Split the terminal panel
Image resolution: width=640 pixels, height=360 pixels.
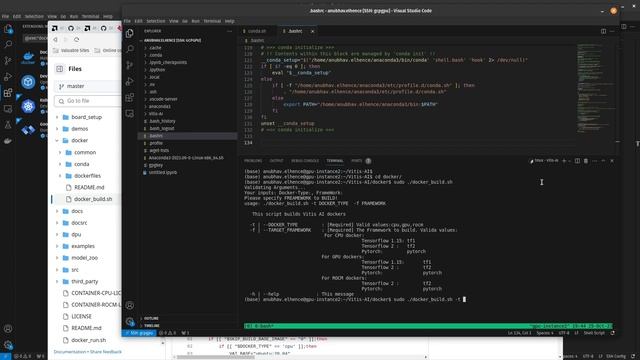(x=577, y=161)
